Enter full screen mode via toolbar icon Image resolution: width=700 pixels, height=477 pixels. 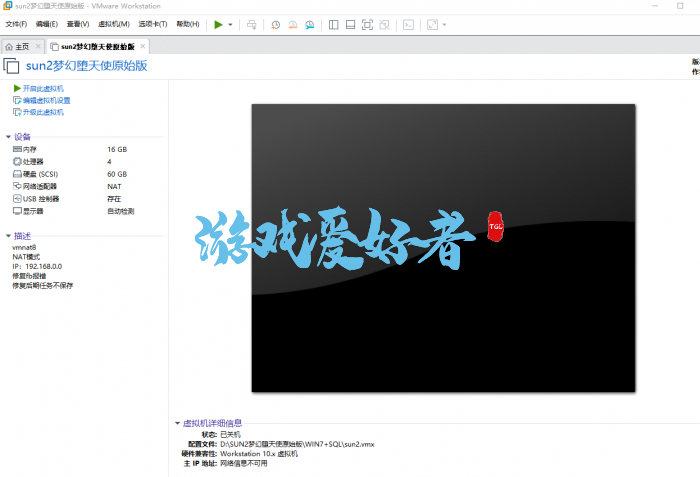pyautogui.click(x=367, y=25)
